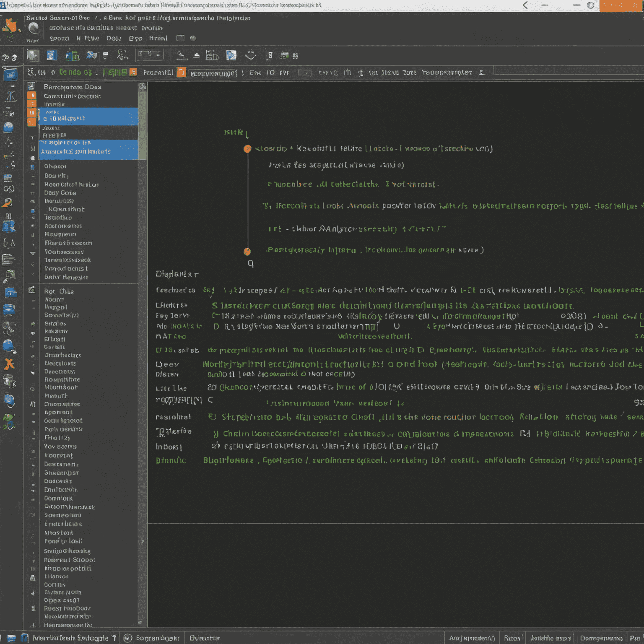Click the first orange square in the list panel
Screen dimensions: 644x644
(32, 96)
